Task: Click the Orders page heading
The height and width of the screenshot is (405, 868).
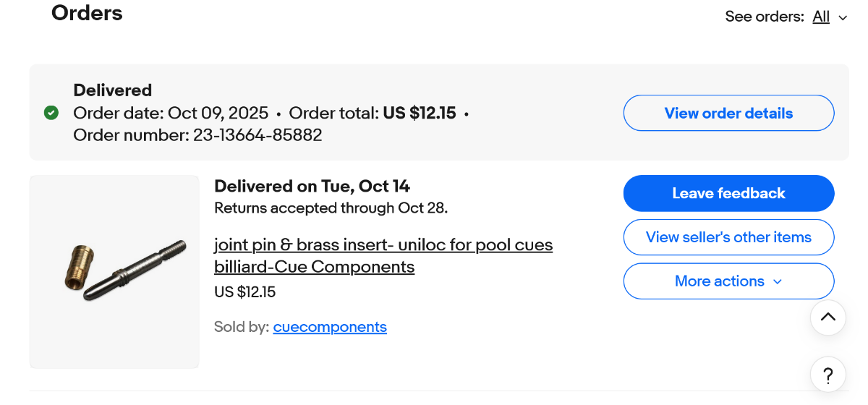Action: (87, 13)
